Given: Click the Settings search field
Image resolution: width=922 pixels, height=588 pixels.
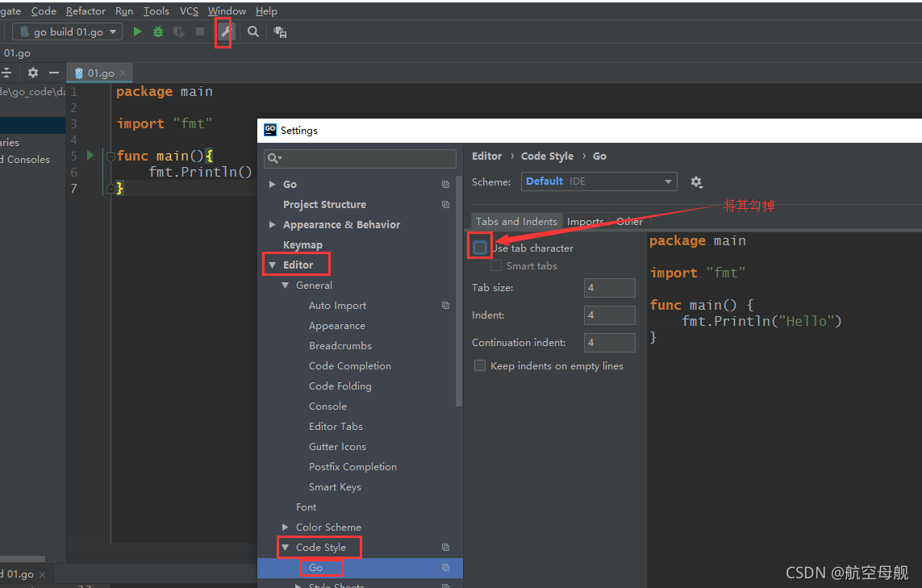Looking at the screenshot, I should [360, 158].
